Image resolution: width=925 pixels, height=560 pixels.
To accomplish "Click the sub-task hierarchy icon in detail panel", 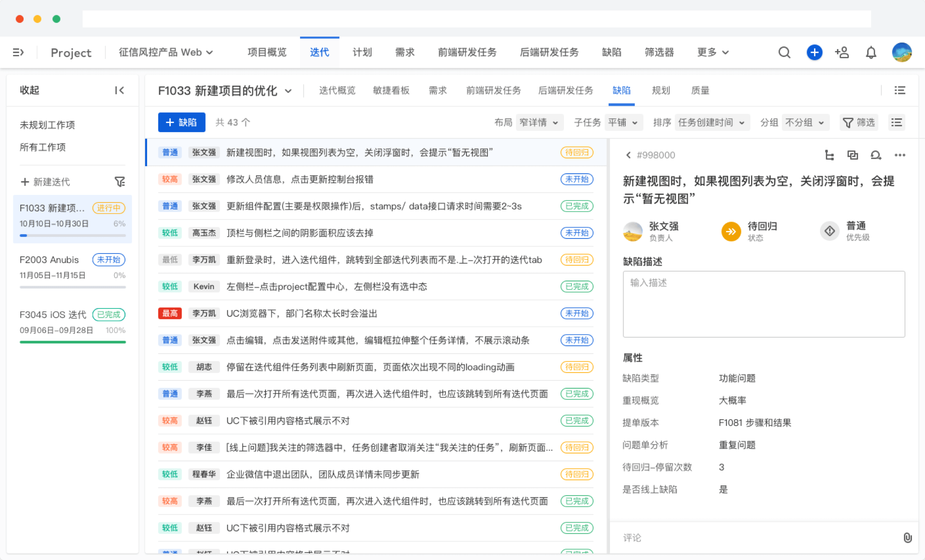I will (829, 155).
